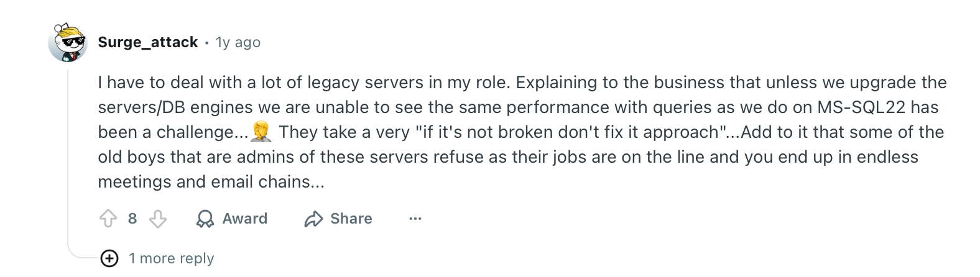Click the plus circle icon below the comment

(109, 258)
